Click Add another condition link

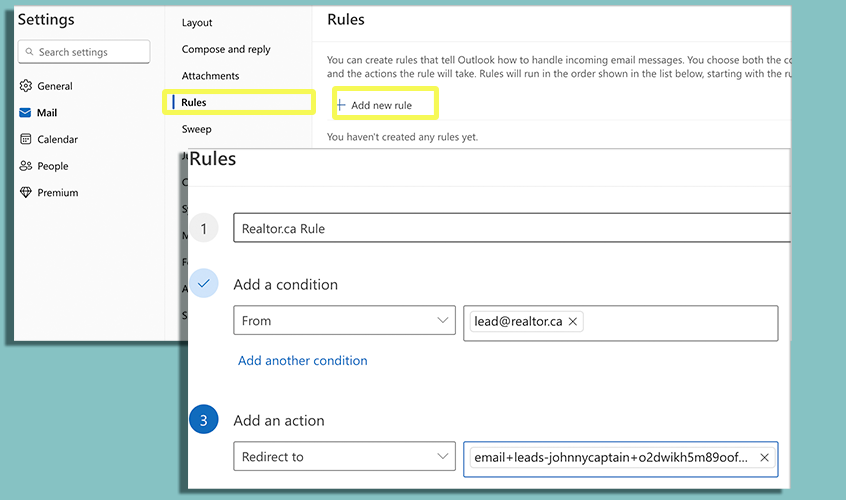point(302,360)
